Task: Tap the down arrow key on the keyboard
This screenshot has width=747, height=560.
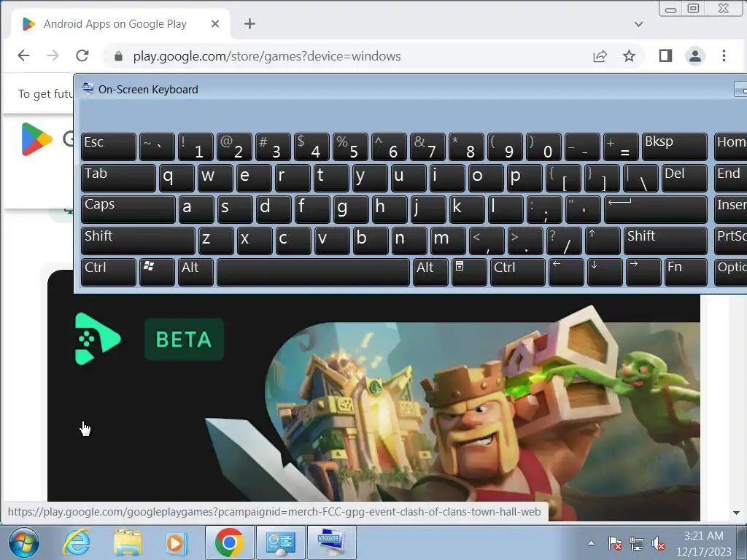Action: [x=605, y=273]
